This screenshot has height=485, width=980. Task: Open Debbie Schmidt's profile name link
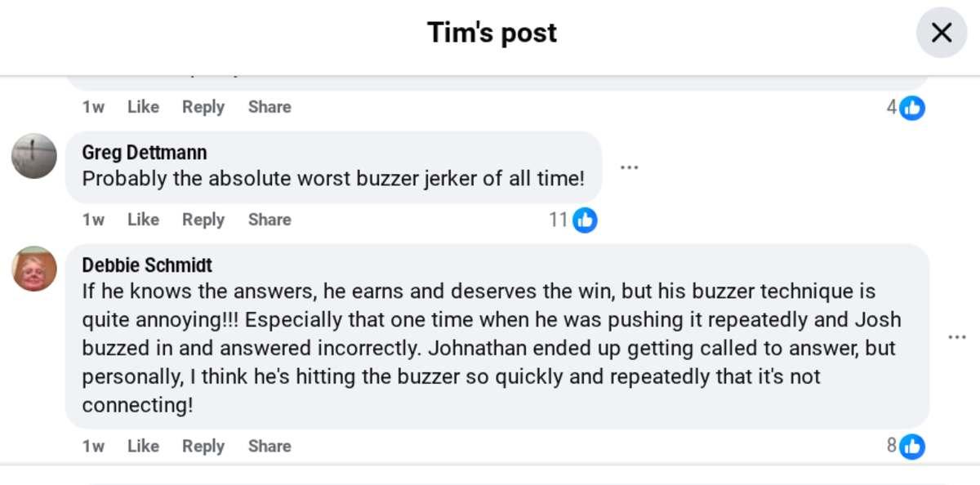(147, 265)
